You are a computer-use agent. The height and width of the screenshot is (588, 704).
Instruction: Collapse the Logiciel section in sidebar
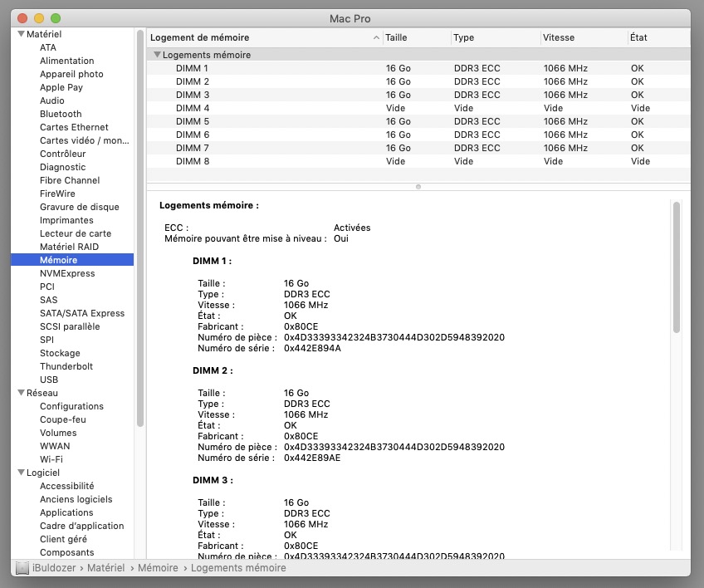point(21,472)
